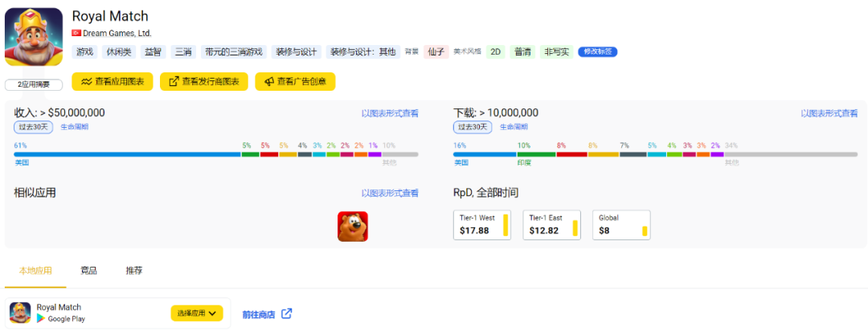868x331 pixels.
Task: Click the 2D art style tag
Action: click(496, 52)
